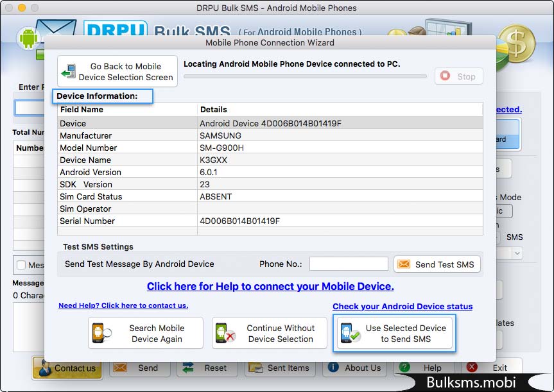Click Use Selected Device to Send SMS
This screenshot has width=554, height=392.
(395, 333)
